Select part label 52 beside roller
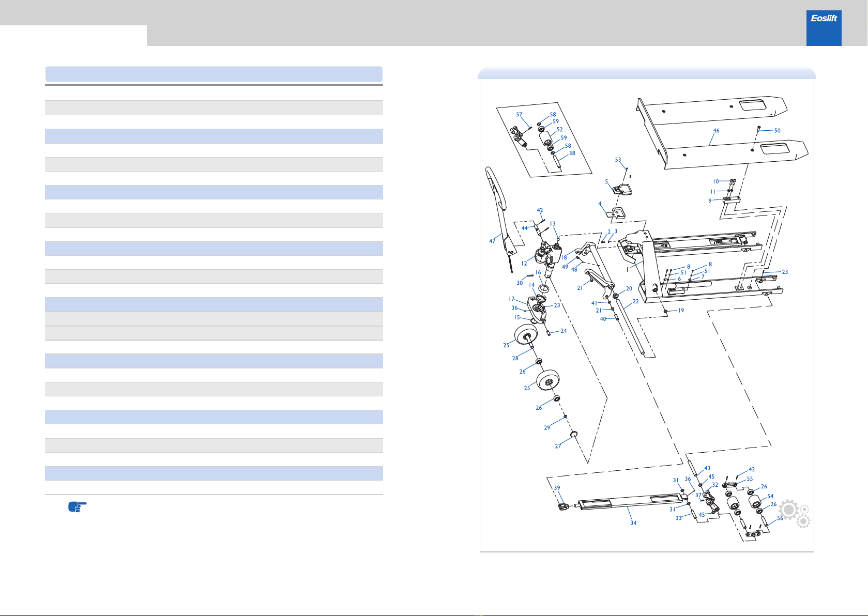868x616 pixels. tap(559, 130)
